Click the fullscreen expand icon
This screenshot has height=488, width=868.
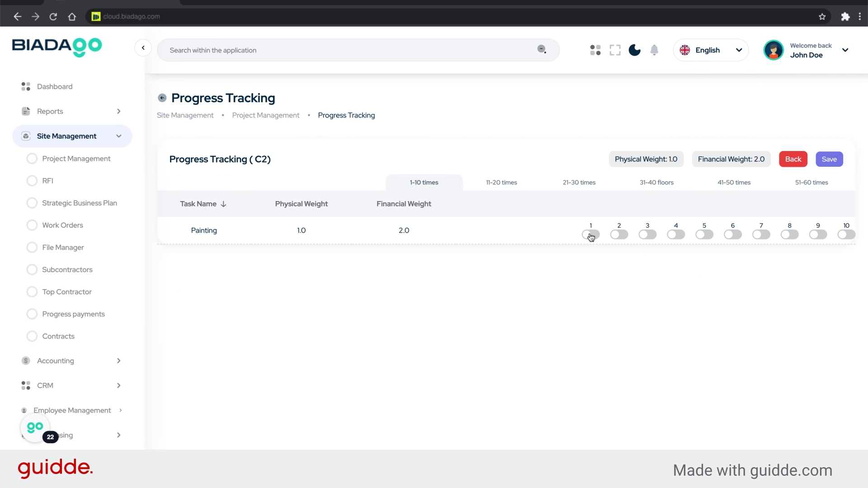(615, 50)
